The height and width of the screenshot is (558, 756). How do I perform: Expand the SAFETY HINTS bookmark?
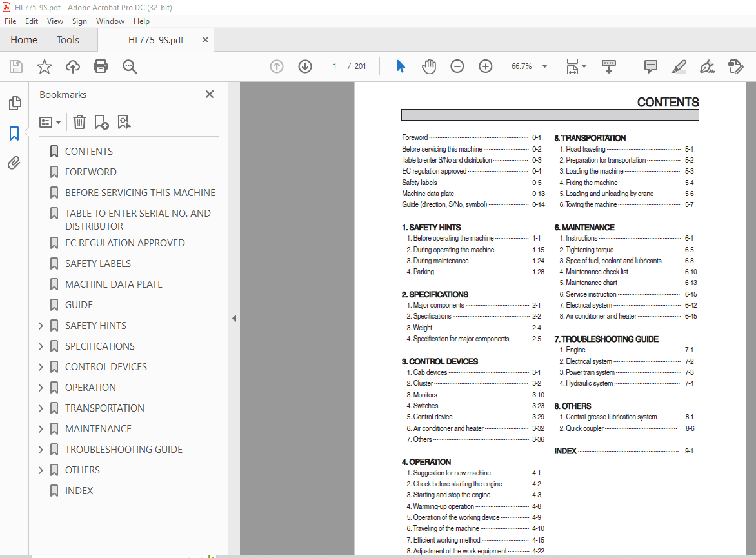point(41,326)
